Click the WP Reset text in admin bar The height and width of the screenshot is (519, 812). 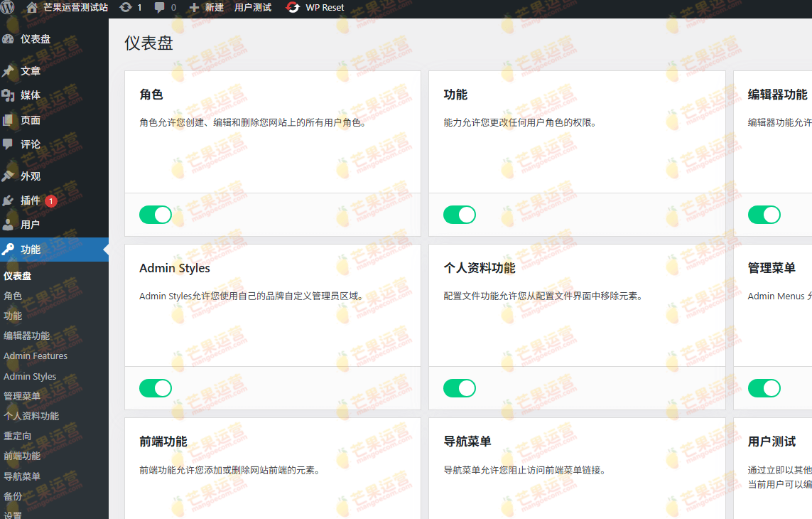[x=325, y=8]
